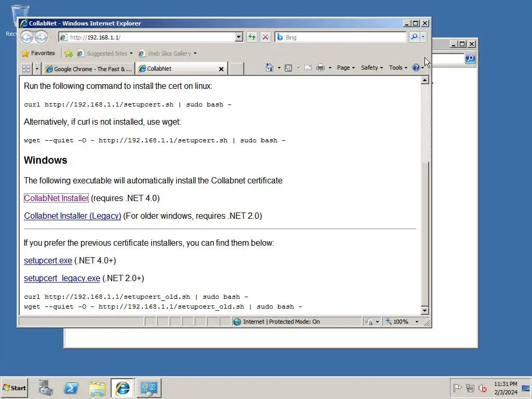Click Internet Explorer taskbar icon
The image size is (532, 399).
123,388
